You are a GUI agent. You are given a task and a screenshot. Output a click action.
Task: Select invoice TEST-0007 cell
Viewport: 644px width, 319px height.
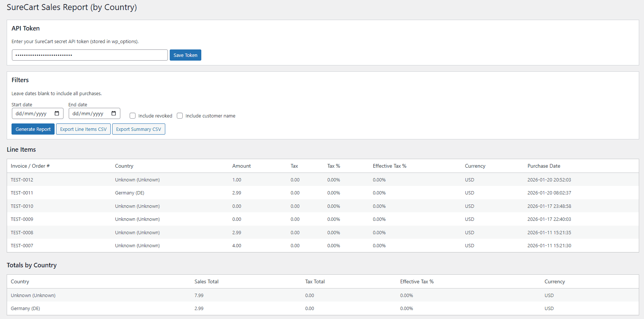(22, 245)
